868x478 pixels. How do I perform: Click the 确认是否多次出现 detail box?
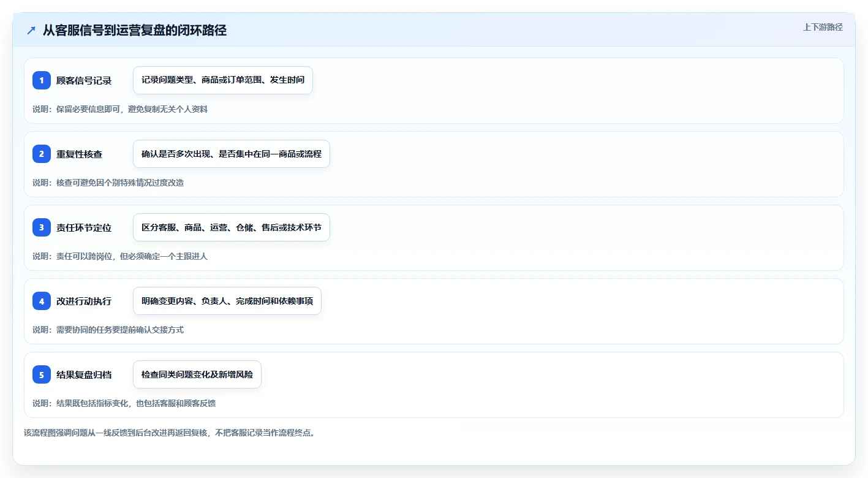pyautogui.click(x=232, y=154)
